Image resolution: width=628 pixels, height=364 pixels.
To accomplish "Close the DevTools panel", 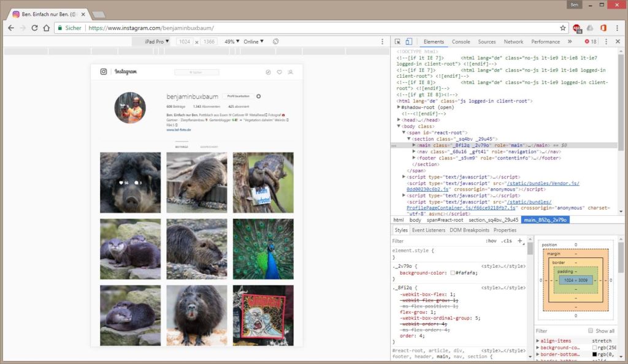I will [618, 42].
